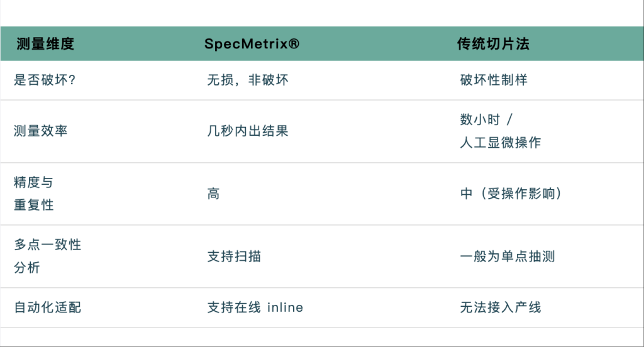Select the 是否破坏? row label
The image size is (644, 347).
point(45,80)
